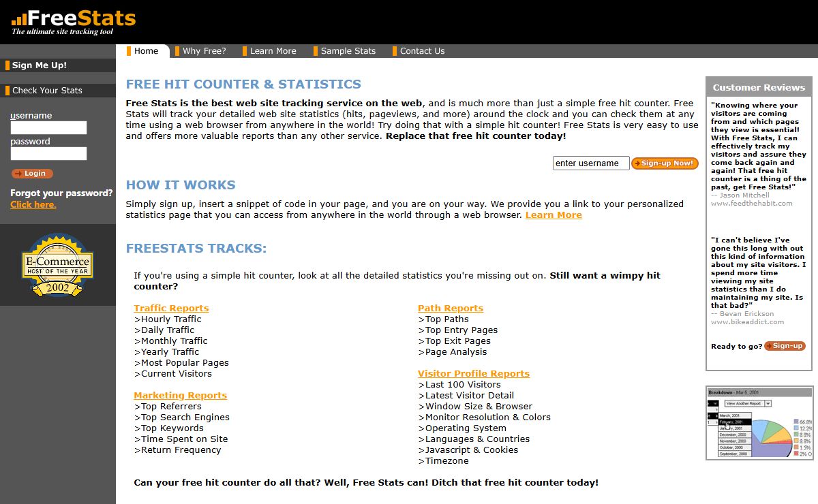The image size is (818, 504).
Task: Open the Path Reports link
Action: [451, 309]
